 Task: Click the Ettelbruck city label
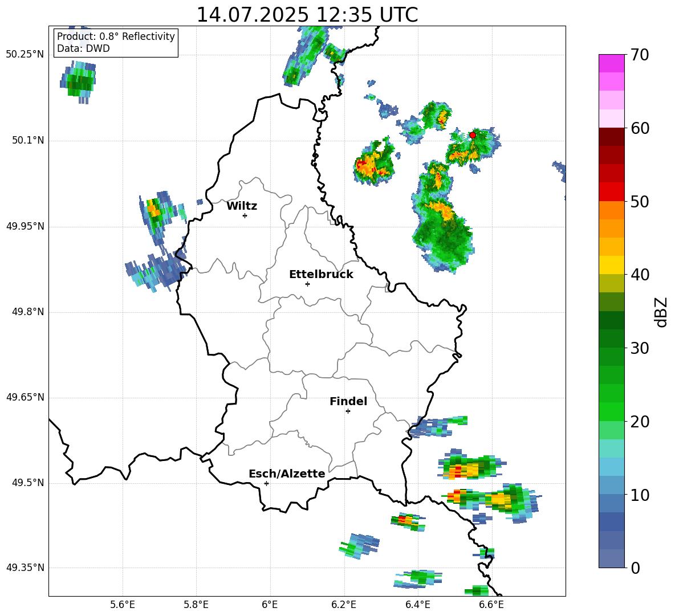click(321, 275)
